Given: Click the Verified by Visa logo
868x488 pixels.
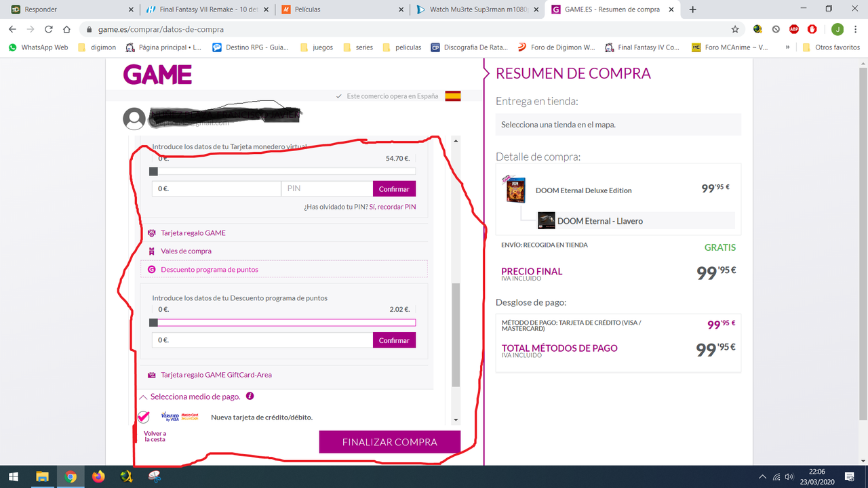Looking at the screenshot, I should click(x=170, y=417).
